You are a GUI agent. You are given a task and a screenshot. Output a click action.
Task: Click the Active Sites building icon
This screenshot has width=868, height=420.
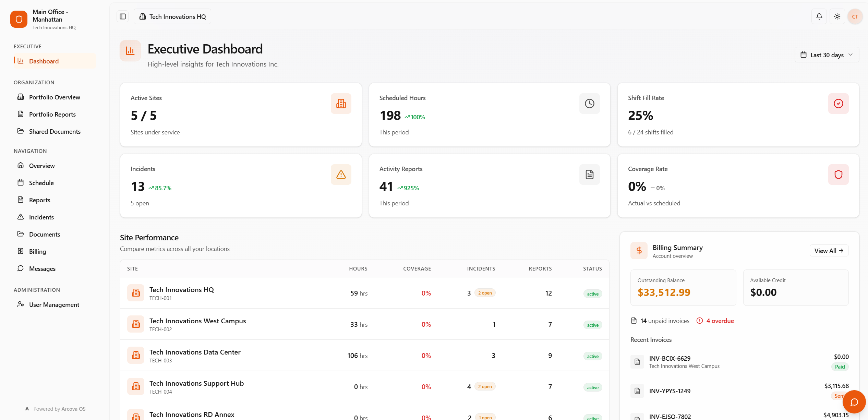pyautogui.click(x=341, y=104)
